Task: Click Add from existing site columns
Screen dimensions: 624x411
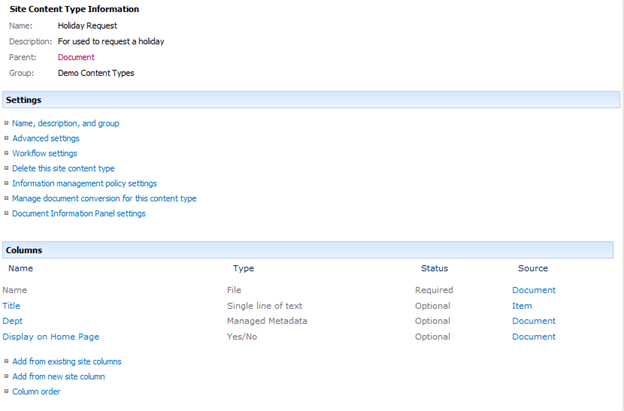Action: 67,361
